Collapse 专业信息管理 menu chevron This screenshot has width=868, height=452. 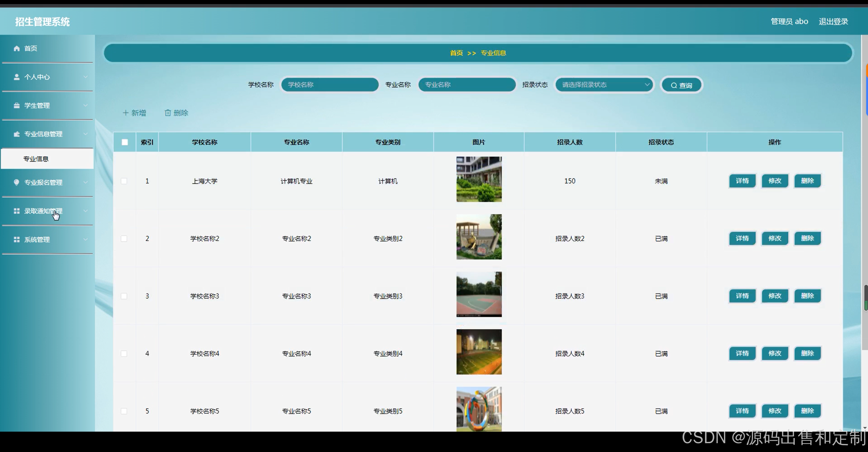[x=85, y=134]
